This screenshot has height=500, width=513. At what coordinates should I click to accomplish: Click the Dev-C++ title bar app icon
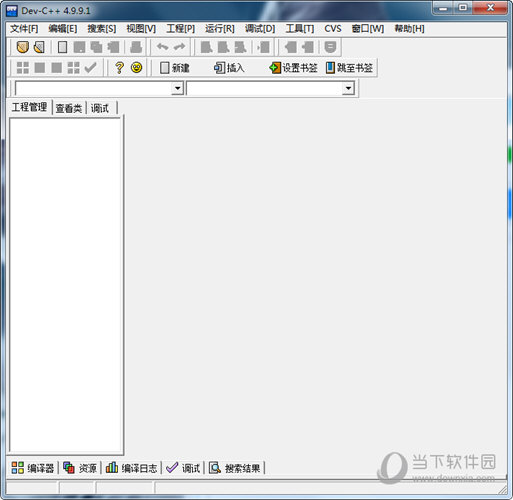(x=11, y=11)
